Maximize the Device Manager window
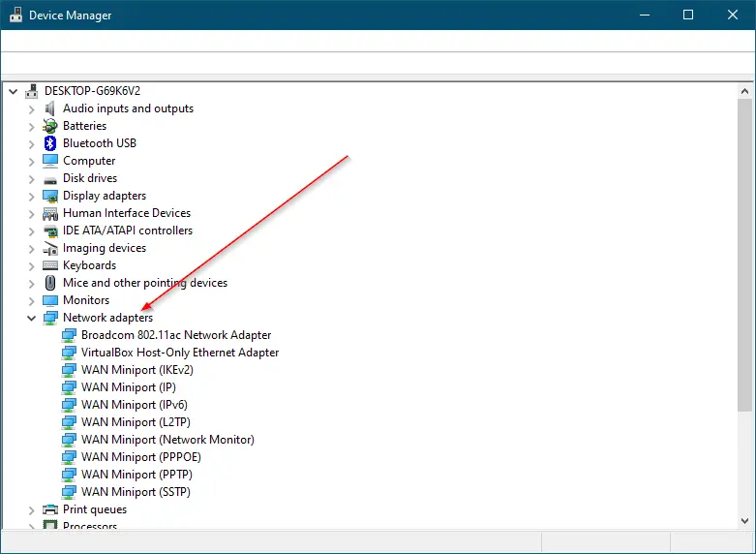Screen dimensions: 756x554 688,15
